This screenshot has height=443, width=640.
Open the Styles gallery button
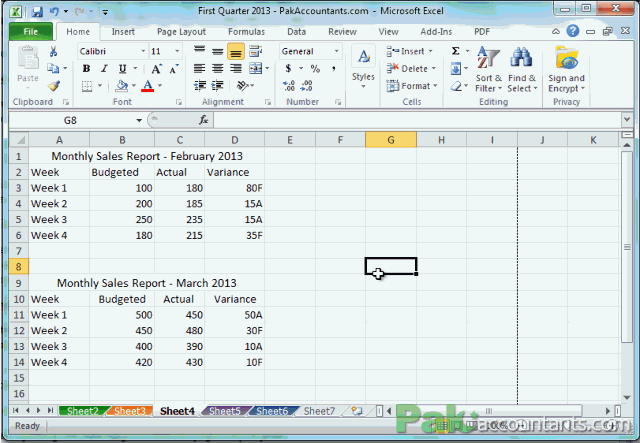point(363,68)
